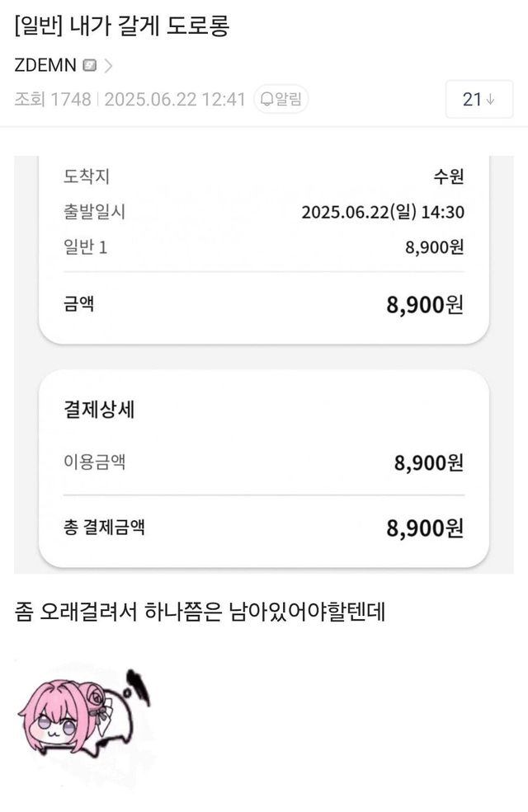This screenshot has width=528, height=812.
Task: Tap the 이용금액 usage amount label
Action: click(94, 462)
